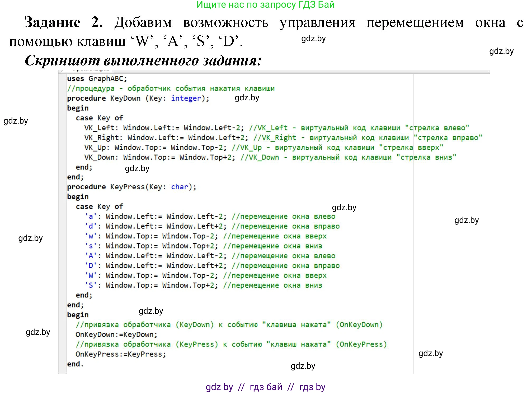Click the 'integer' type keyword in KeyDown declaration

click(x=186, y=98)
